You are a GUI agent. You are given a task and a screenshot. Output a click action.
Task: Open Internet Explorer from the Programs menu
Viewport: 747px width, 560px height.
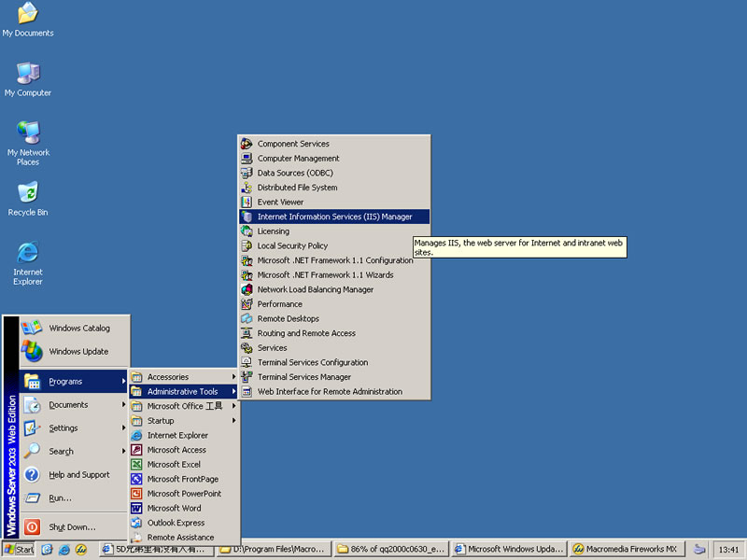tap(184, 435)
